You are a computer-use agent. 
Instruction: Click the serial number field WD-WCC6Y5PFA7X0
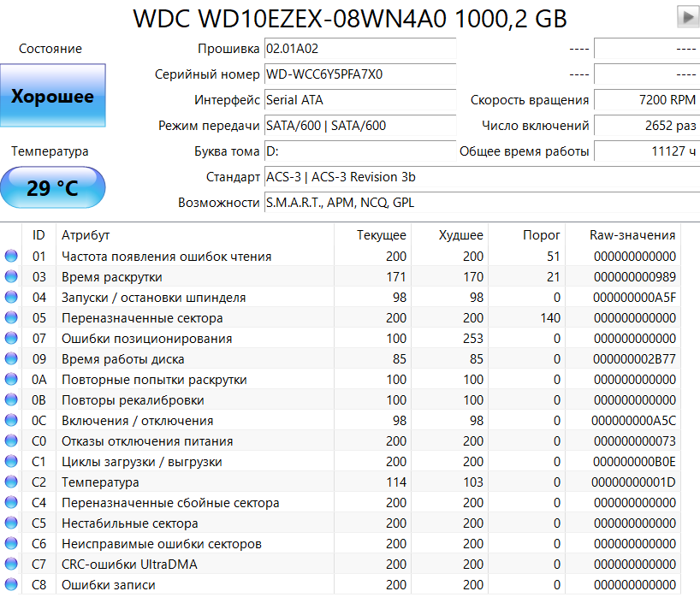point(360,74)
